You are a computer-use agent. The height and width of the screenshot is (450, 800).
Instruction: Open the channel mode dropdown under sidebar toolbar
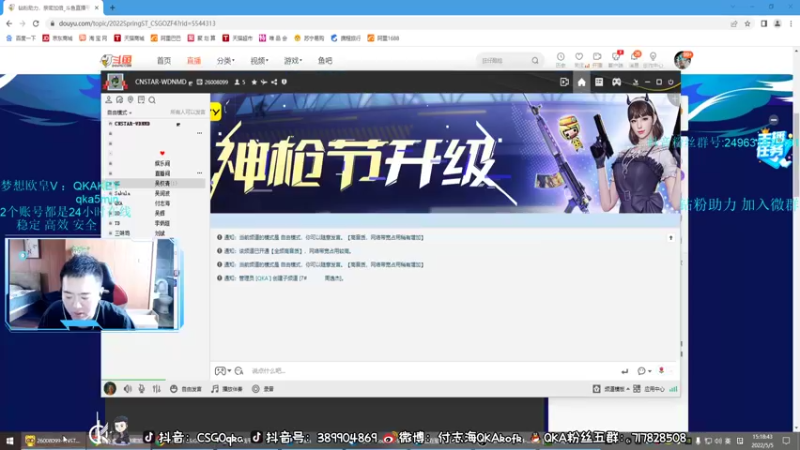(119, 112)
